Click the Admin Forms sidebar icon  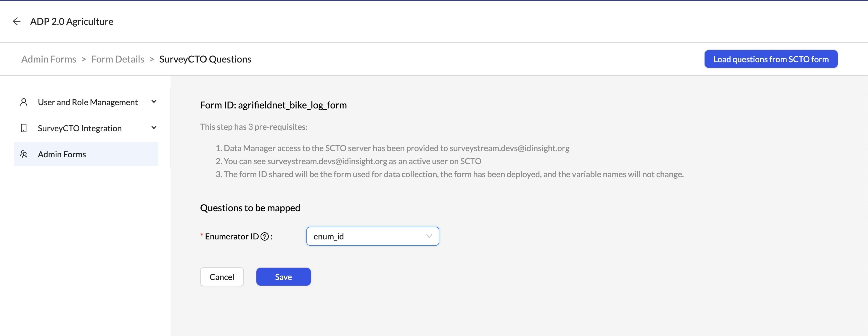point(24,154)
